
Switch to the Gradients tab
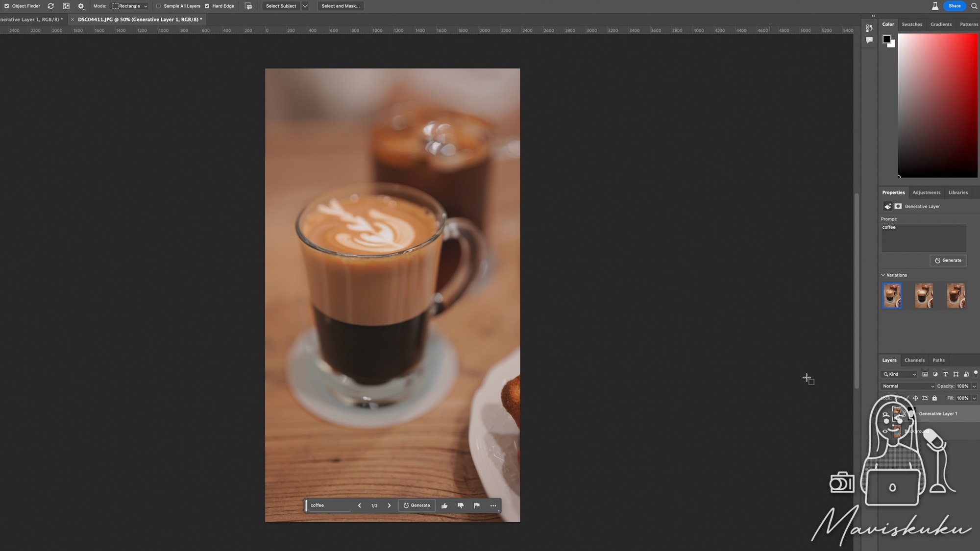click(941, 24)
